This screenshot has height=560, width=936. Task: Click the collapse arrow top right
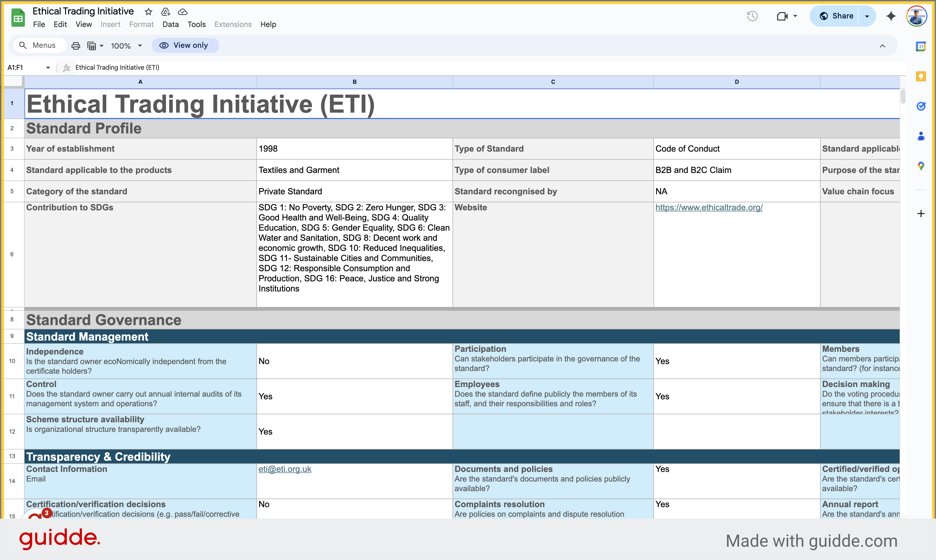[883, 45]
